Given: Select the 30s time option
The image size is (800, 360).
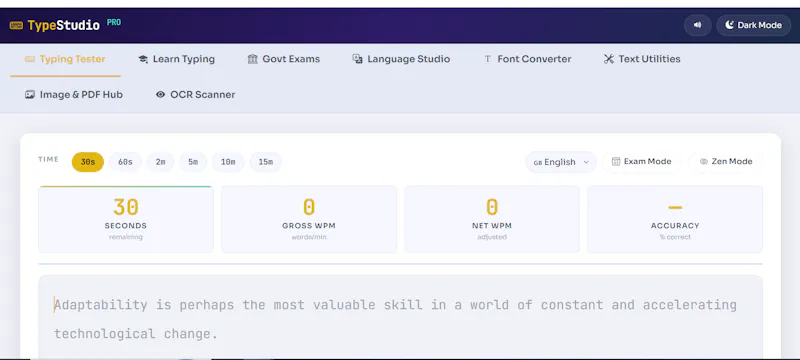Looking at the screenshot, I should pyautogui.click(x=88, y=162).
